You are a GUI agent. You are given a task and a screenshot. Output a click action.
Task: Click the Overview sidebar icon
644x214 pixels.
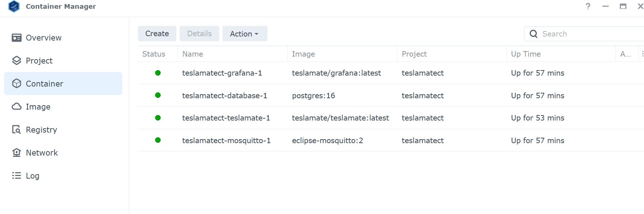[x=16, y=38]
